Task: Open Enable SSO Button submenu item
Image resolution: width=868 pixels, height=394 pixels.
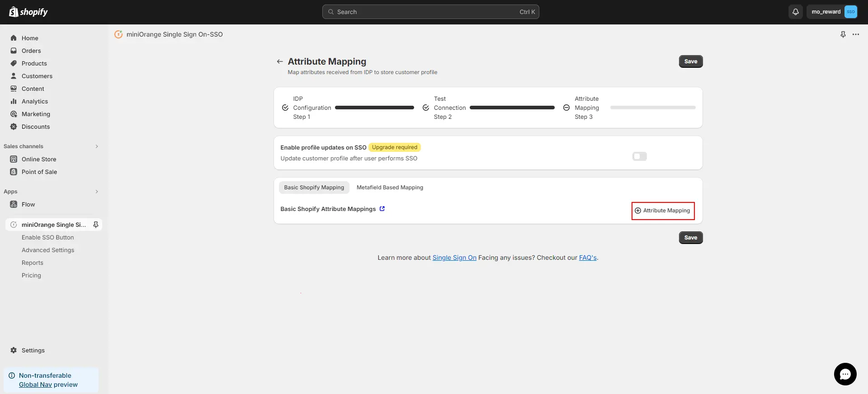Action: click(x=48, y=237)
